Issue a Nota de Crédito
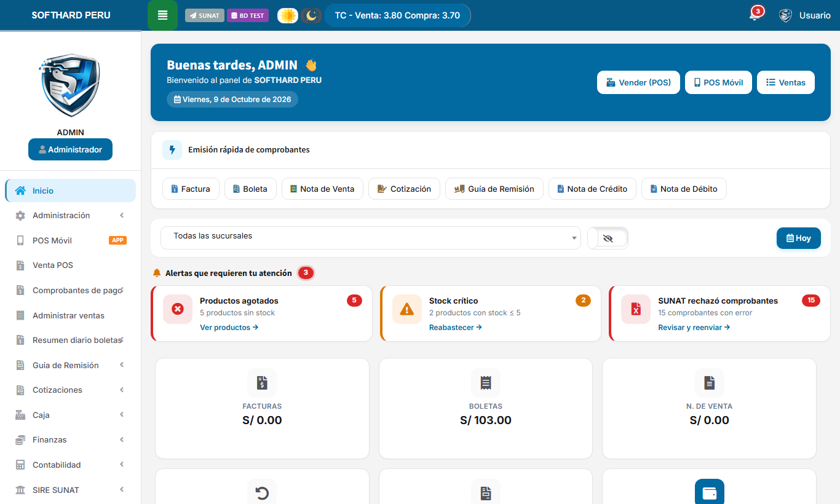 tap(592, 189)
